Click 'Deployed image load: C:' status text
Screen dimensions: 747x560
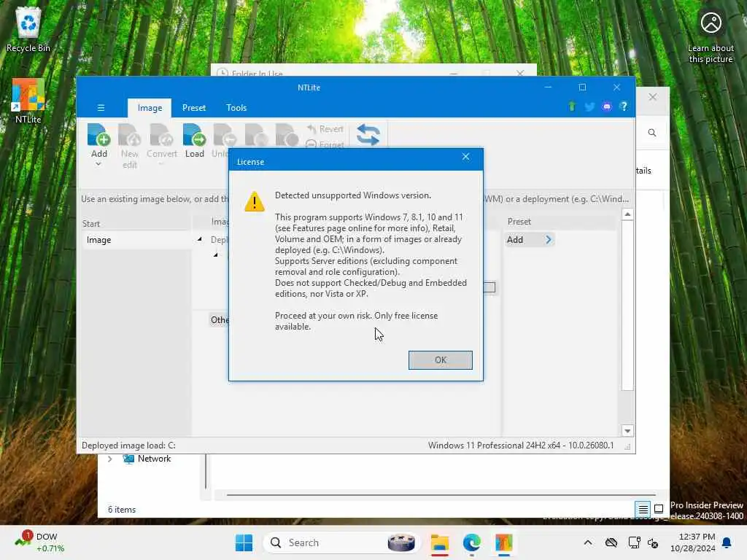click(x=128, y=446)
